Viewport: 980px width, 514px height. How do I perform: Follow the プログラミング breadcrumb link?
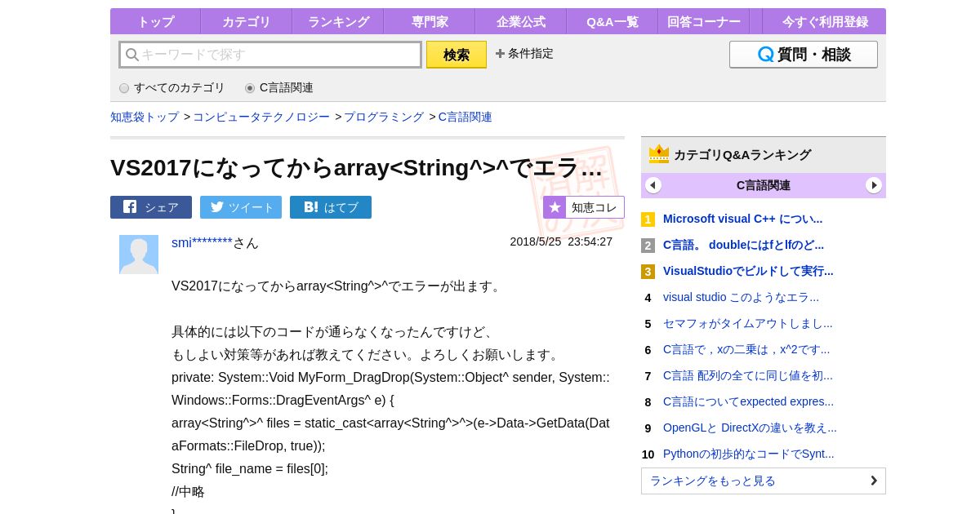(384, 117)
